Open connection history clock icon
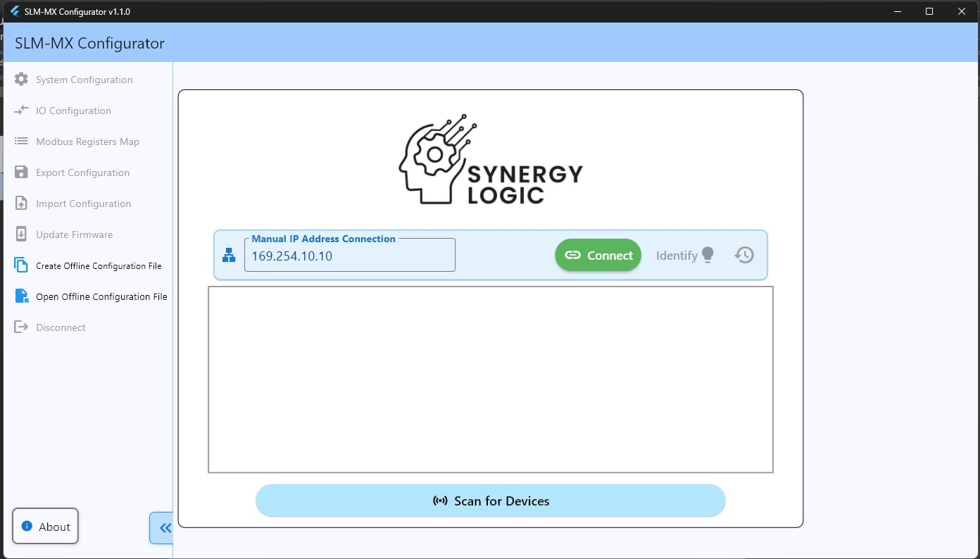The height and width of the screenshot is (559, 980). point(744,255)
